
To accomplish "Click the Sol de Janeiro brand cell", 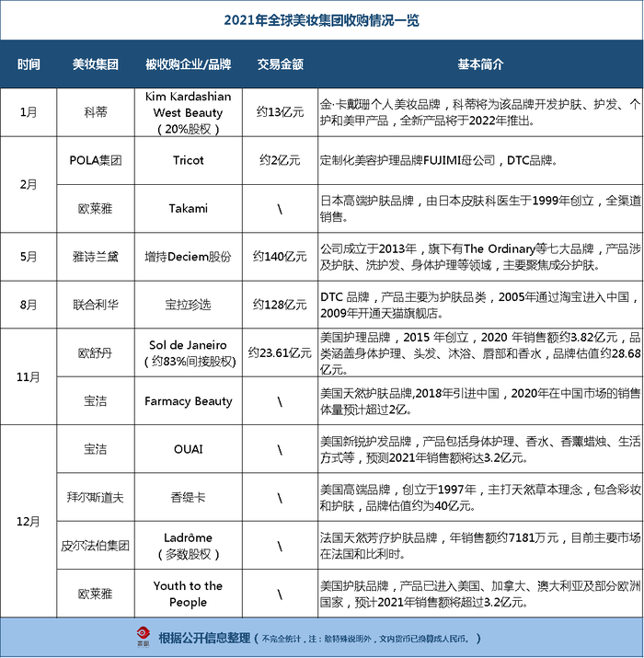I will click(x=188, y=352).
